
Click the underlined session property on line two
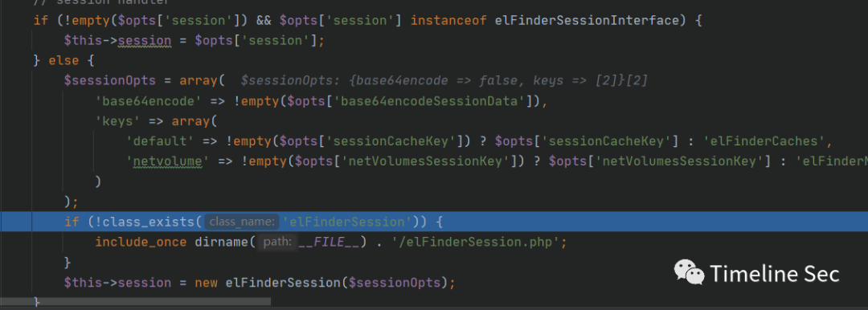point(145,41)
